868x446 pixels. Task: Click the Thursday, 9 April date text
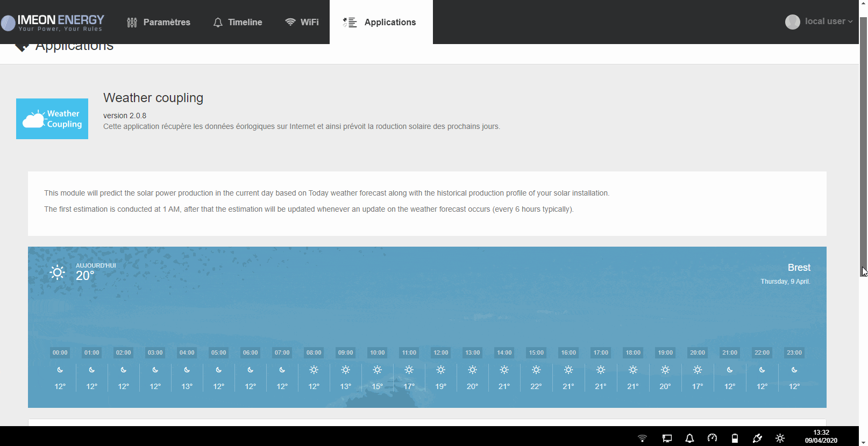785,282
